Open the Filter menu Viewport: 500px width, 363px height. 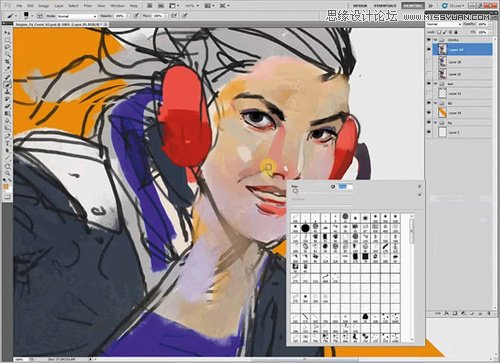point(87,6)
